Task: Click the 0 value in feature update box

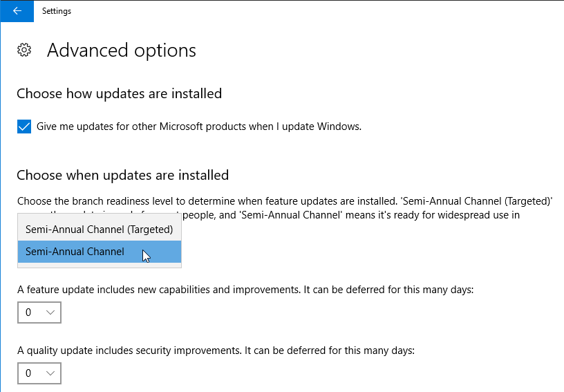Action: pos(28,312)
